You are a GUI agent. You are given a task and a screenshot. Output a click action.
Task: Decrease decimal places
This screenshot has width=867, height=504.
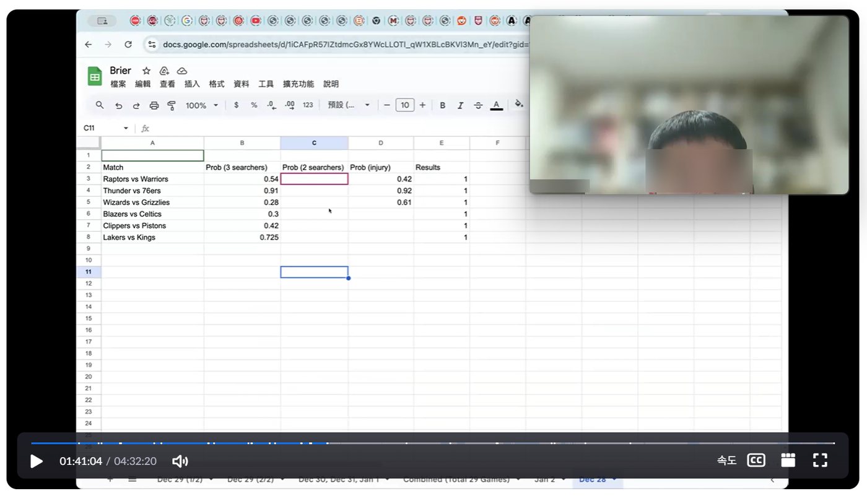click(271, 105)
